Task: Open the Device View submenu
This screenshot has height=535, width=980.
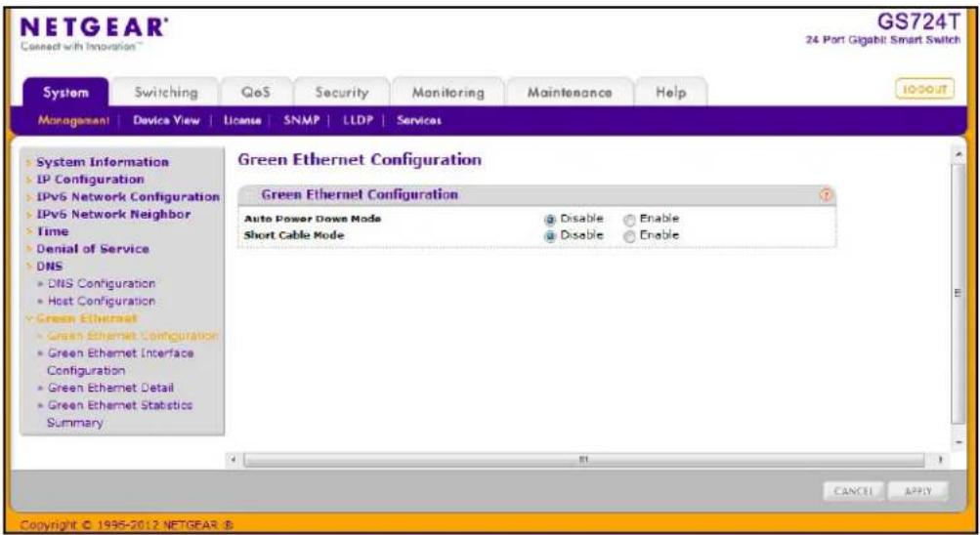Action: click(x=166, y=120)
